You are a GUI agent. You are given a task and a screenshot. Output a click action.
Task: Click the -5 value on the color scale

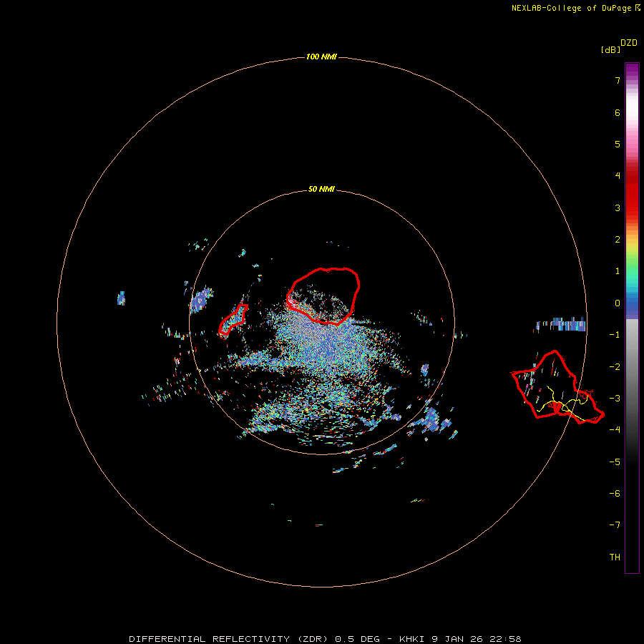615,462
